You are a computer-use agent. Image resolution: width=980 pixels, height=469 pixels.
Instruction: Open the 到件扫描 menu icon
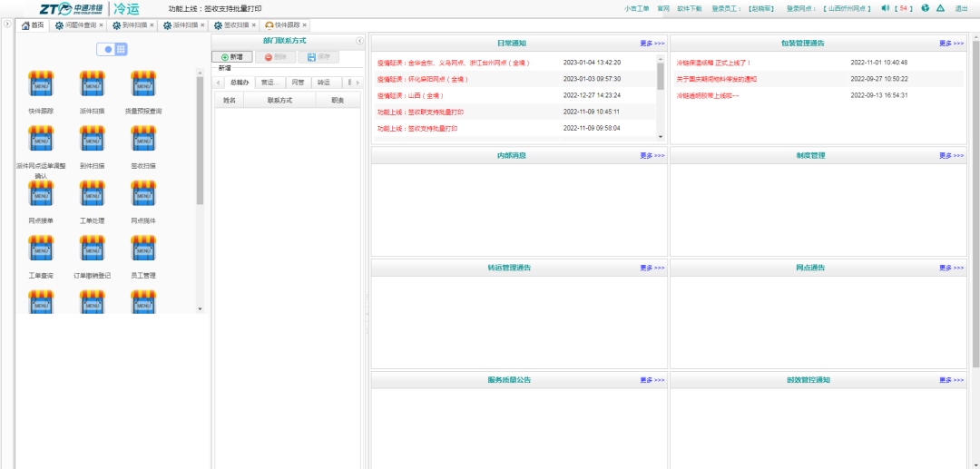[92, 138]
